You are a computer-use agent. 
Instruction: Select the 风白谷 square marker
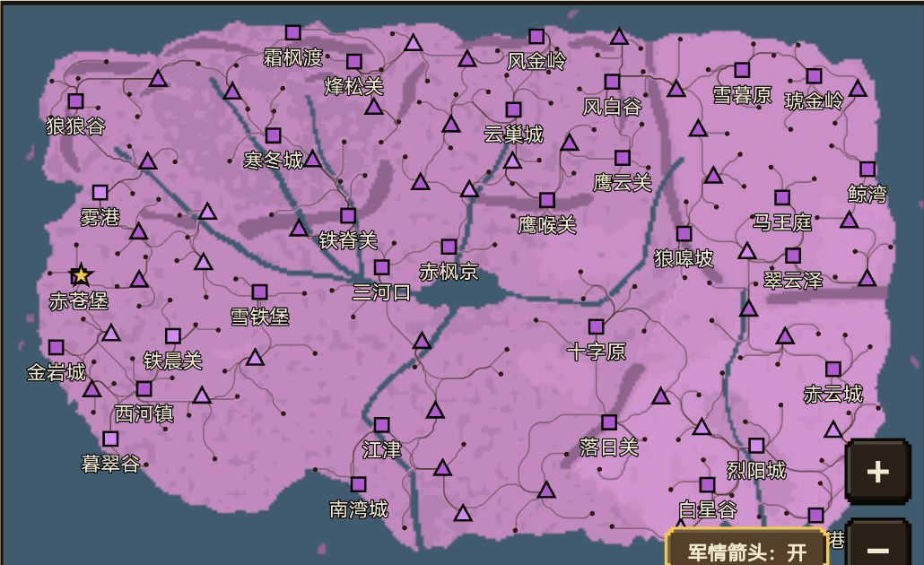(613, 82)
